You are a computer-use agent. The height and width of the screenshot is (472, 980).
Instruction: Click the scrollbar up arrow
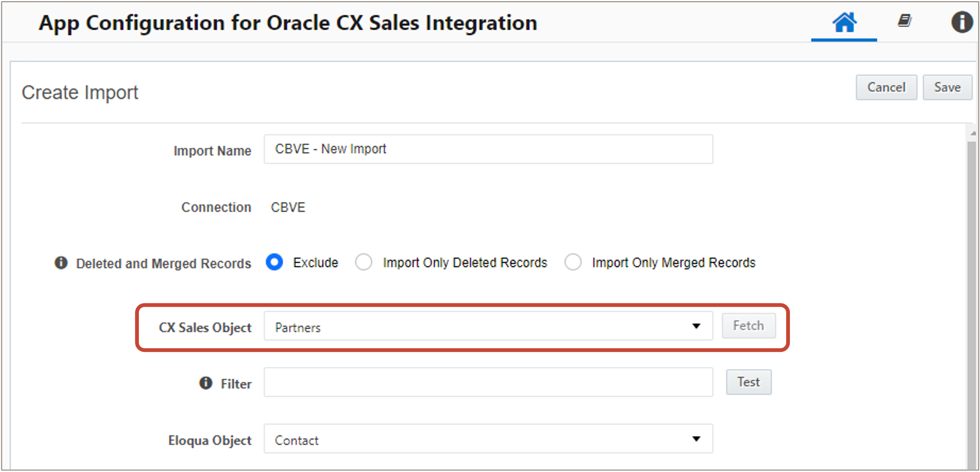pyautogui.click(x=973, y=133)
